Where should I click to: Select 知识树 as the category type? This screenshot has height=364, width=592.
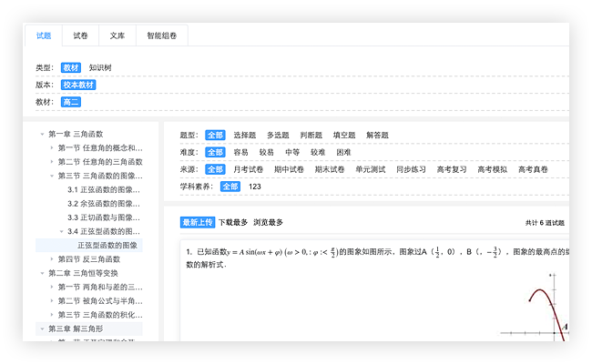[x=100, y=68]
